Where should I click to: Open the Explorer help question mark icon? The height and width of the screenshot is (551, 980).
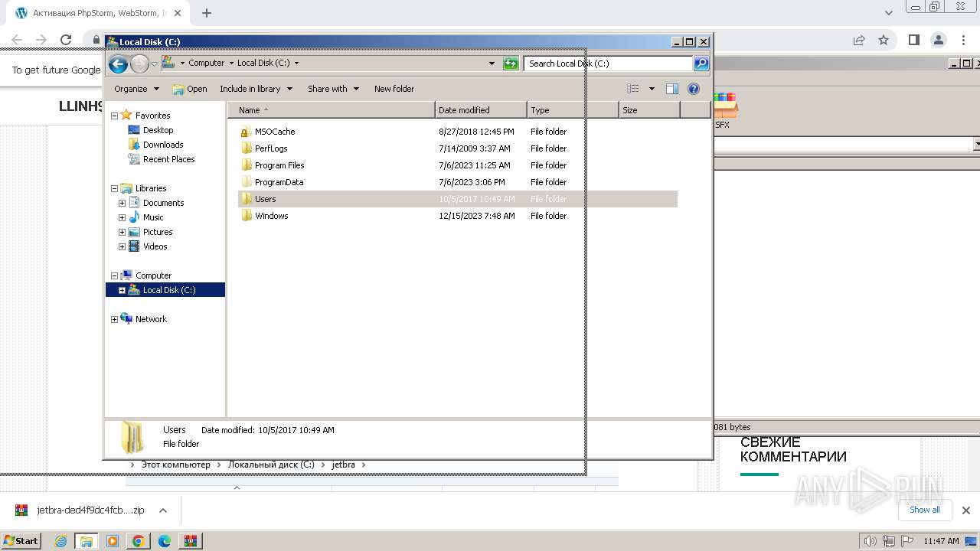click(694, 89)
